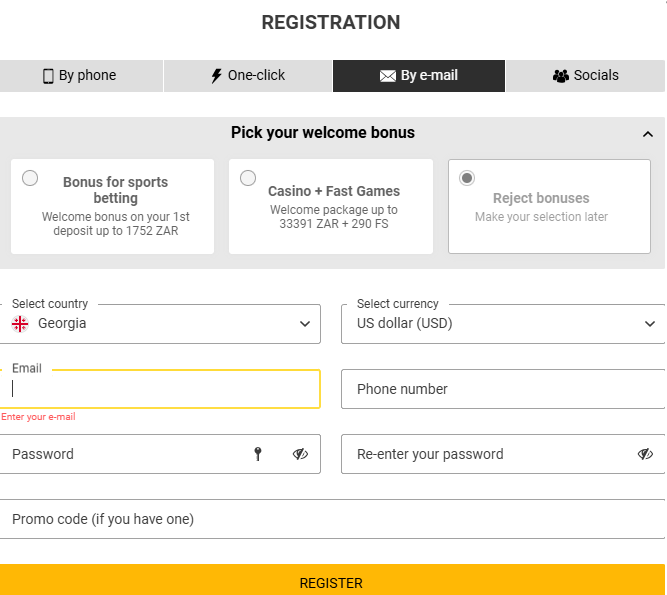Click the Georgia flag icon
This screenshot has height=595, width=667.
click(20, 324)
